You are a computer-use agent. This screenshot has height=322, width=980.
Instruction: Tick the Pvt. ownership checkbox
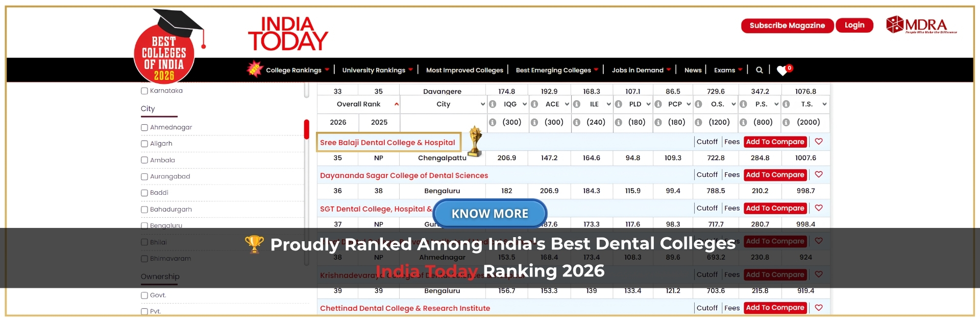[x=144, y=311]
